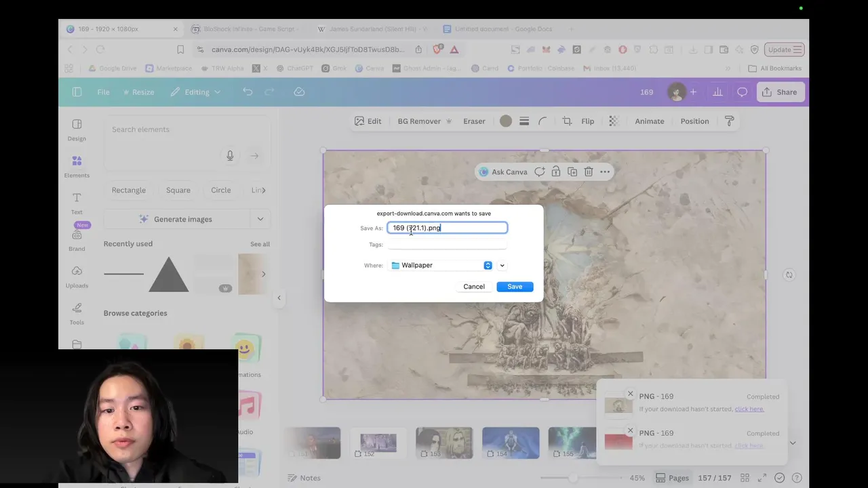The height and width of the screenshot is (488, 868).
Task: Click the Redo arrow
Action: point(269,92)
